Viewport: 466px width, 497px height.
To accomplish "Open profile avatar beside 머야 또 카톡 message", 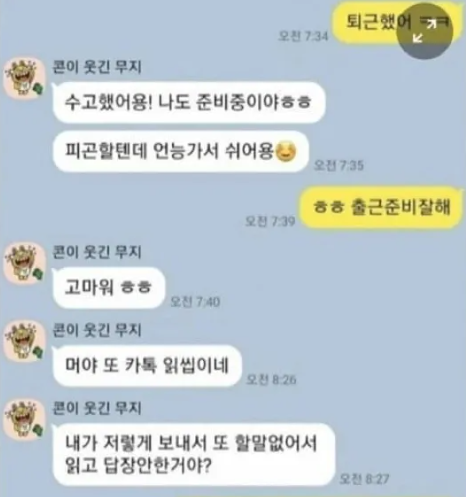I will 24,341.
